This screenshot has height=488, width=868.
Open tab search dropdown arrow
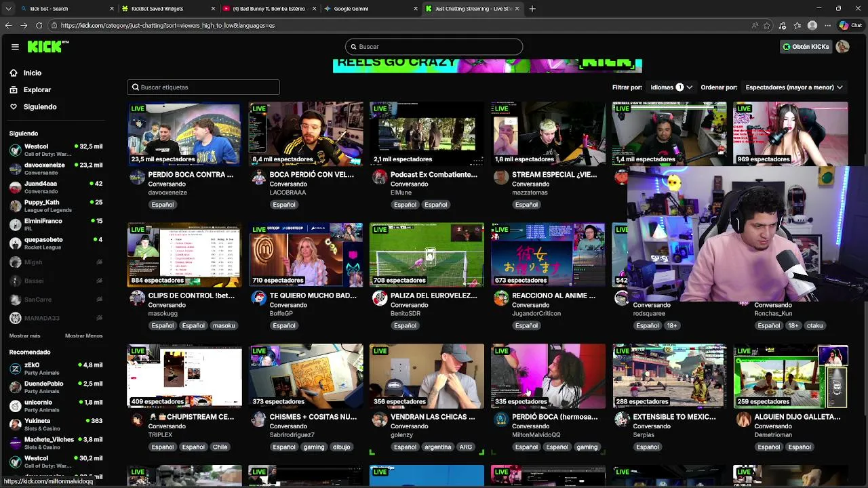[8, 9]
